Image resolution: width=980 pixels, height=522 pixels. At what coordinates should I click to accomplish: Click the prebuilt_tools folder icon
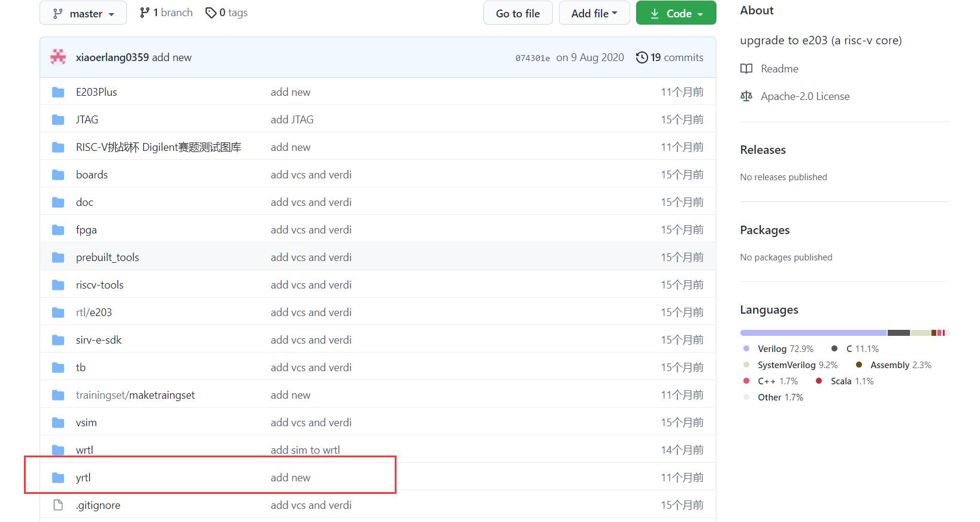[58, 257]
